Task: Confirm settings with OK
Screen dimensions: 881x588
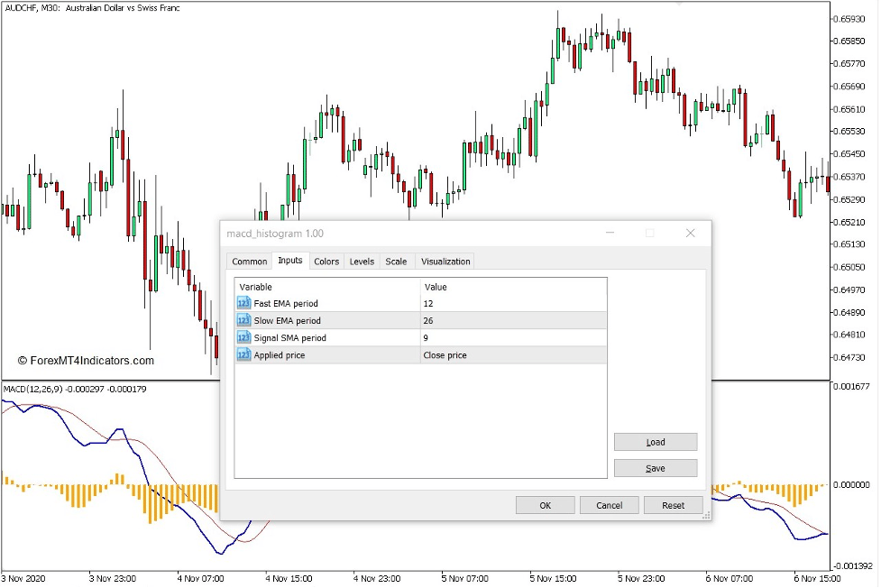Action: click(545, 505)
